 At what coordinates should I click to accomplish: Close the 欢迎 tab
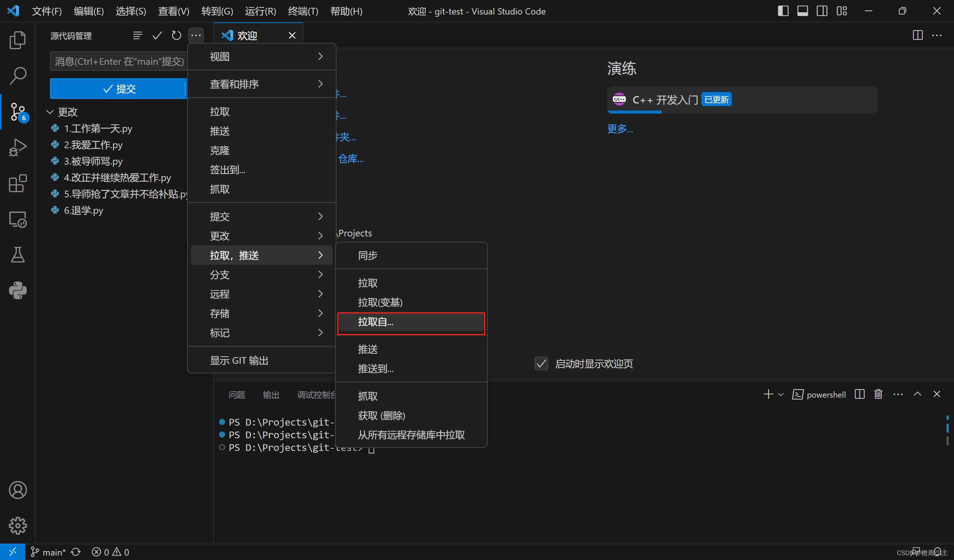click(292, 36)
